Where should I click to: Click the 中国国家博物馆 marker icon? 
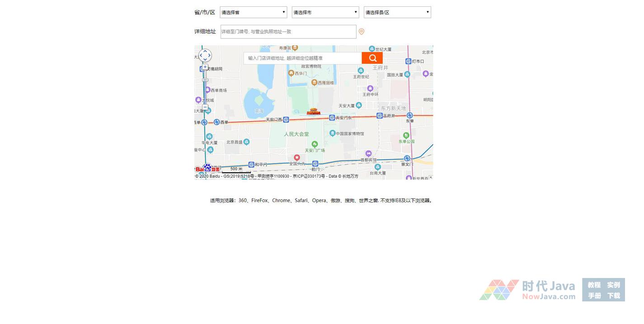(x=333, y=133)
